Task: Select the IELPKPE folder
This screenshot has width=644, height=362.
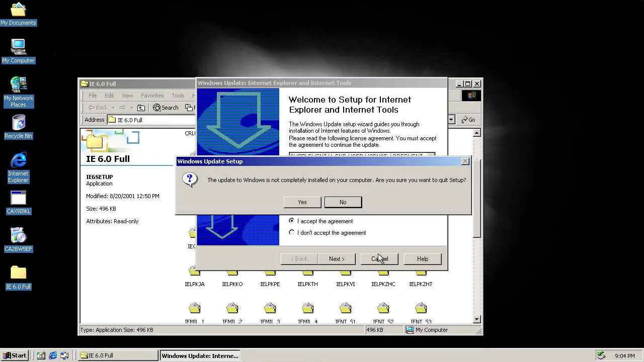Action: click(x=270, y=278)
